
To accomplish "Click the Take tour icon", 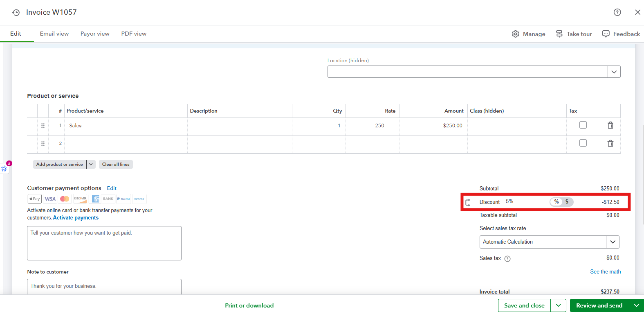I will point(559,34).
